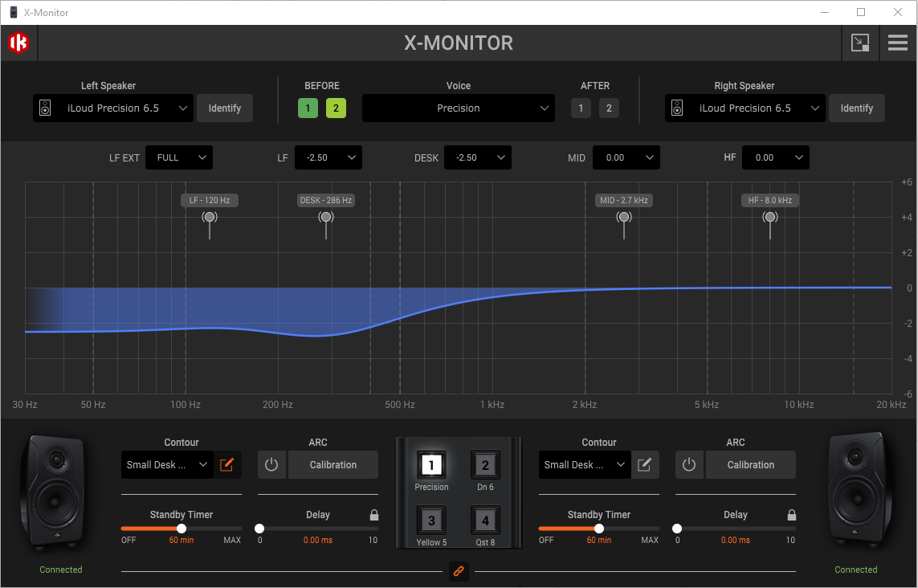Toggle left speaker ARC power button
The height and width of the screenshot is (588, 918).
click(271, 465)
